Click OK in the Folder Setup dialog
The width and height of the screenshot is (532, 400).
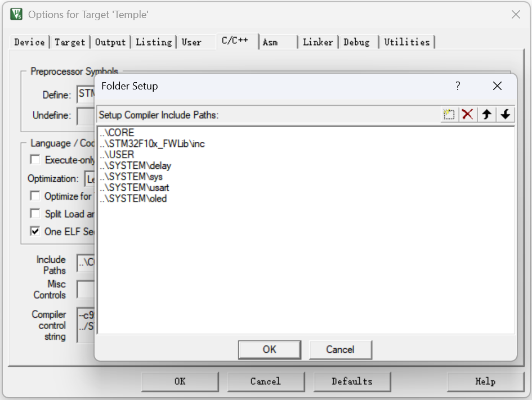pyautogui.click(x=270, y=349)
